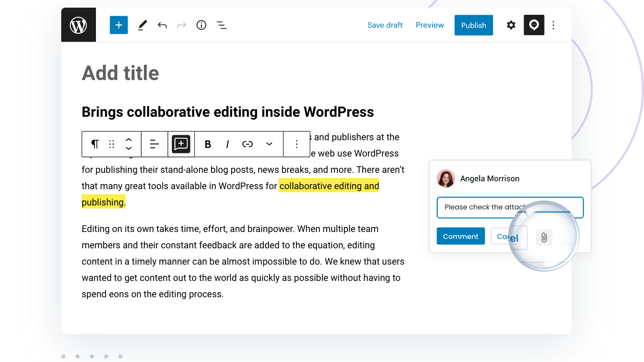Open the settings gear panel
Image resolution: width=644 pixels, height=362 pixels.
click(511, 25)
